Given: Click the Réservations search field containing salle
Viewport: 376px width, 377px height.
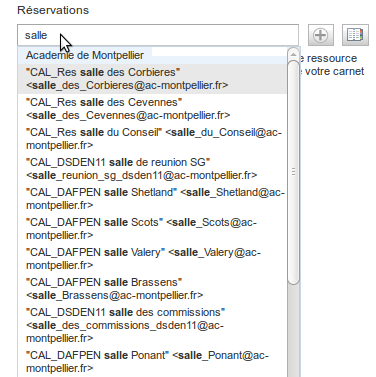Looking at the screenshot, I should click(x=158, y=35).
